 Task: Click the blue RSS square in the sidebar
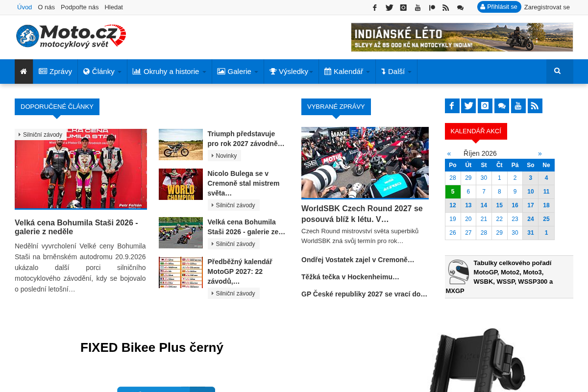point(535,106)
